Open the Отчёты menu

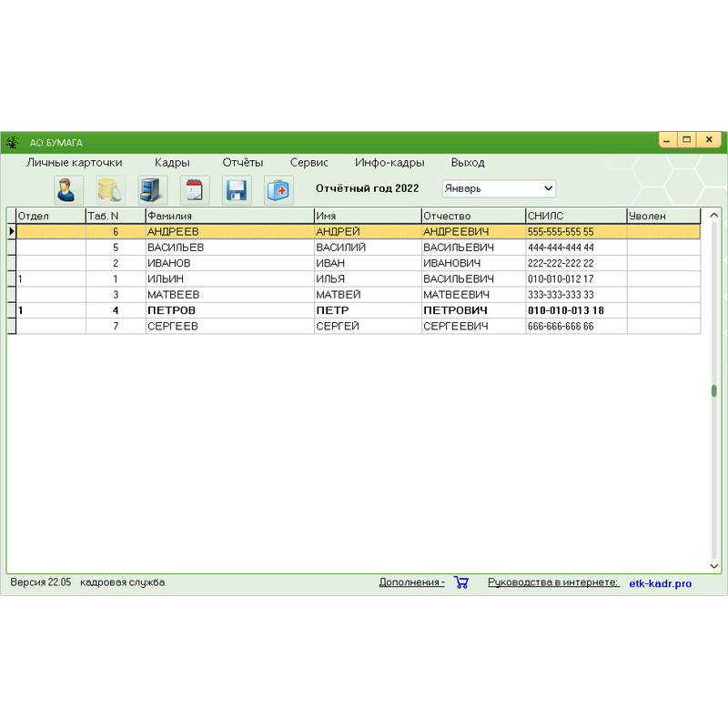[x=243, y=163]
